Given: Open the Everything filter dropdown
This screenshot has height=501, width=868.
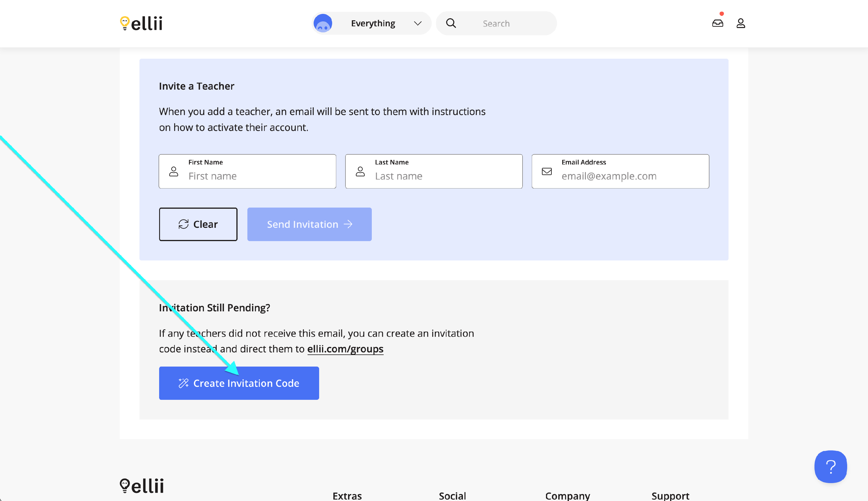Looking at the screenshot, I should [373, 23].
